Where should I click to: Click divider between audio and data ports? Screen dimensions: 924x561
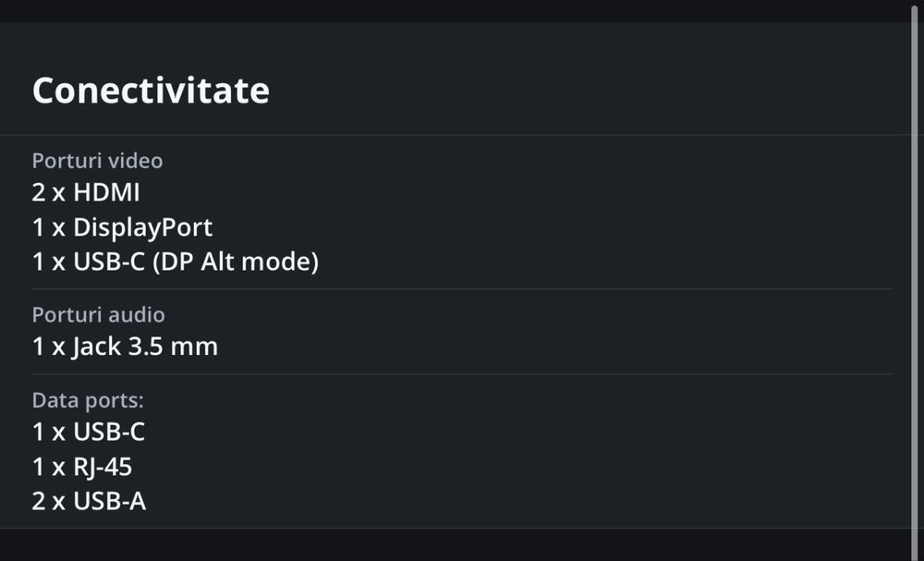point(462,374)
